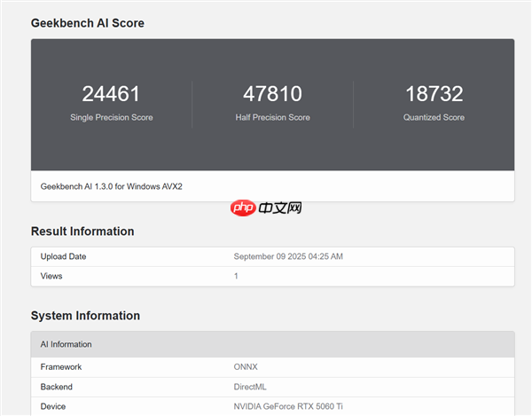Select the 18732 quantized score value
The width and height of the screenshot is (532, 416).
coord(434,94)
